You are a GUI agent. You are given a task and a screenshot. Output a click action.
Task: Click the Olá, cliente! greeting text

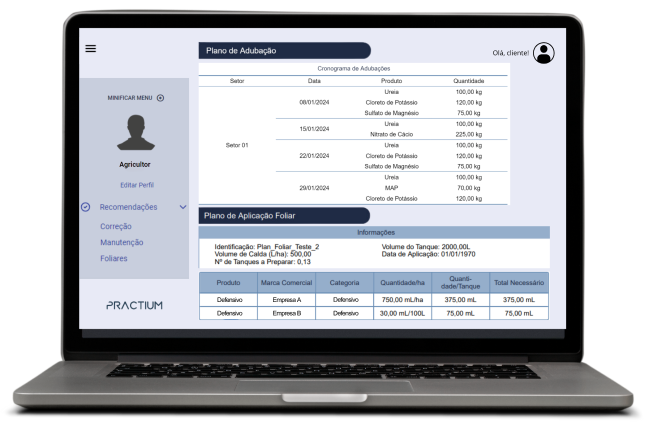tap(511, 53)
